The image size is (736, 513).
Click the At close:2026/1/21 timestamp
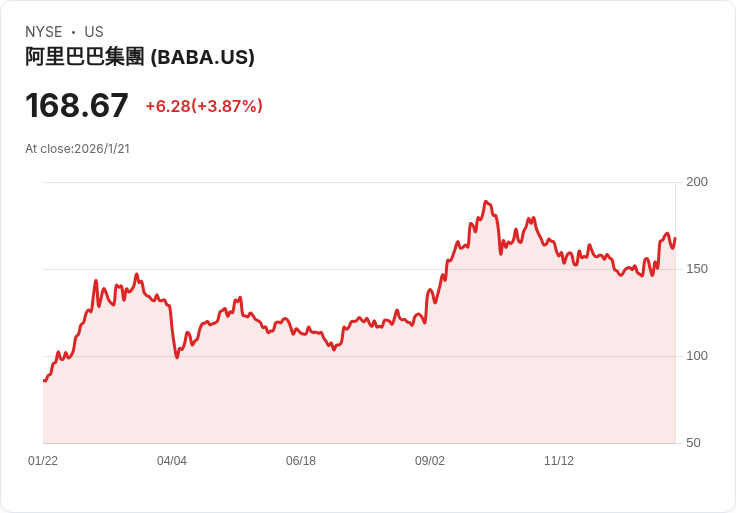point(77,149)
